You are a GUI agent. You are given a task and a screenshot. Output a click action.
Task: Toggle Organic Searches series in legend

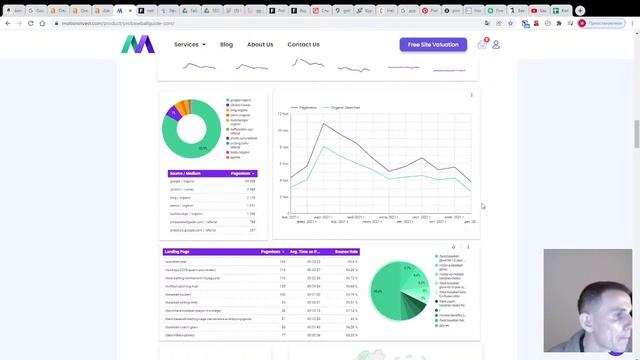coord(341,108)
